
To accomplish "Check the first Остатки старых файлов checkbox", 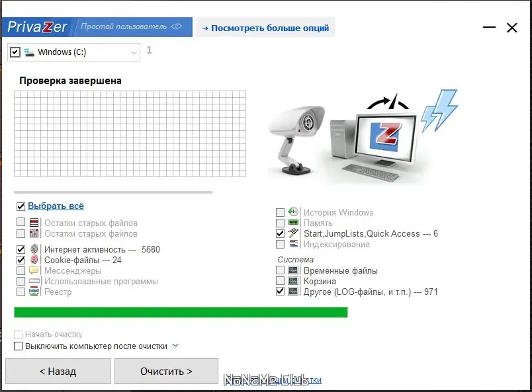I will tap(21, 221).
